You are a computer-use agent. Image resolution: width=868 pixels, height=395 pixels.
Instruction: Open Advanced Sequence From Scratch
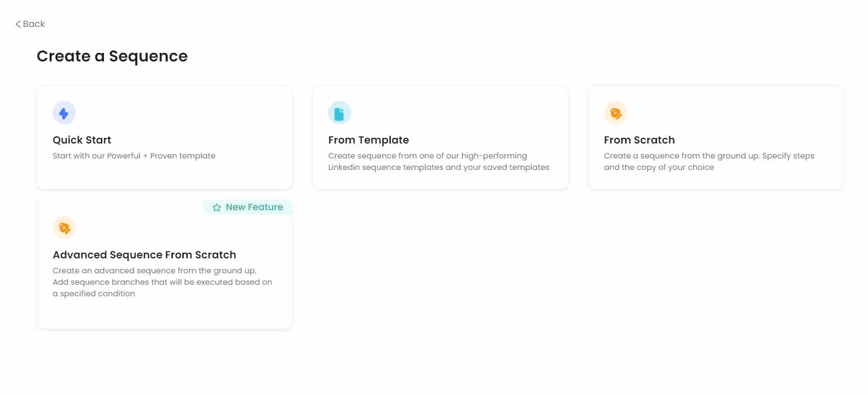pos(165,264)
